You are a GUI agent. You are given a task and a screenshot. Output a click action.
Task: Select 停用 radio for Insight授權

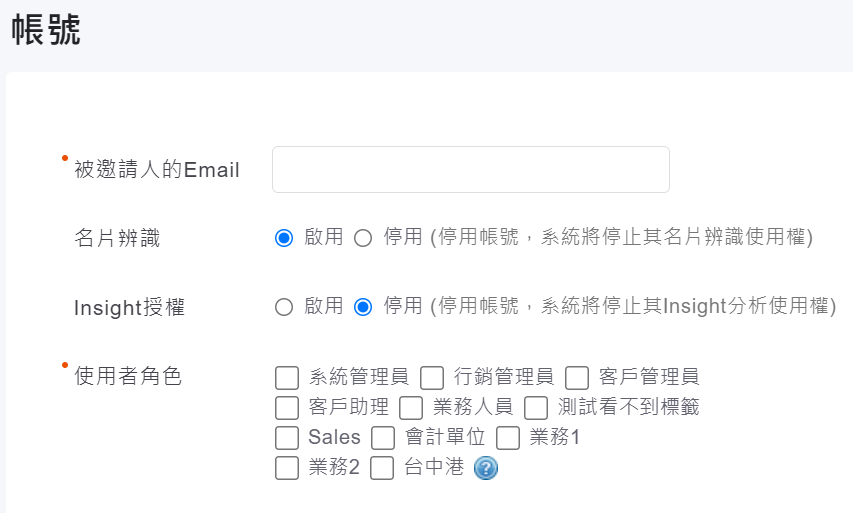tap(363, 307)
